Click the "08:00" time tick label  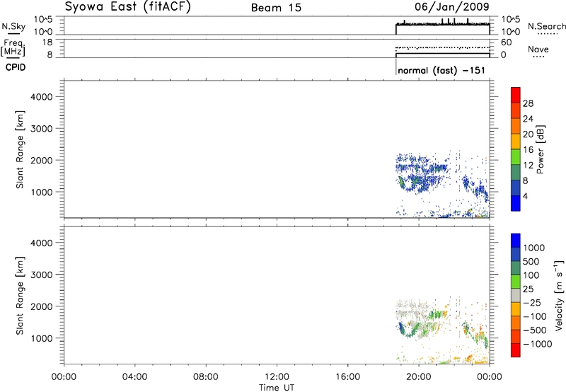205,377
